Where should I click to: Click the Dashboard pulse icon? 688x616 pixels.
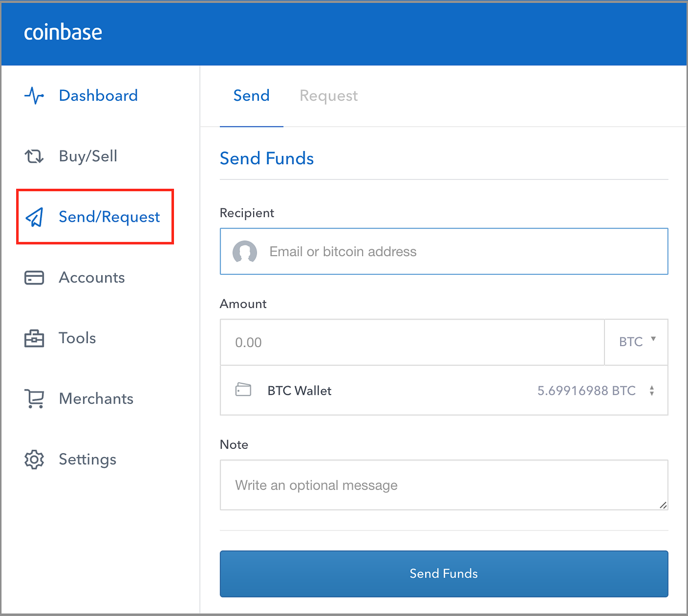pyautogui.click(x=34, y=95)
